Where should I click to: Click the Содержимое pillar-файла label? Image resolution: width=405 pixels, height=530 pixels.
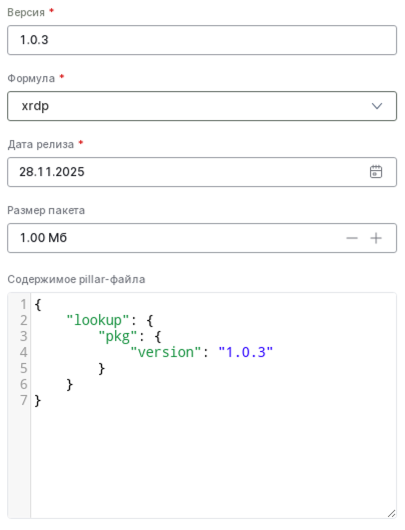click(76, 279)
